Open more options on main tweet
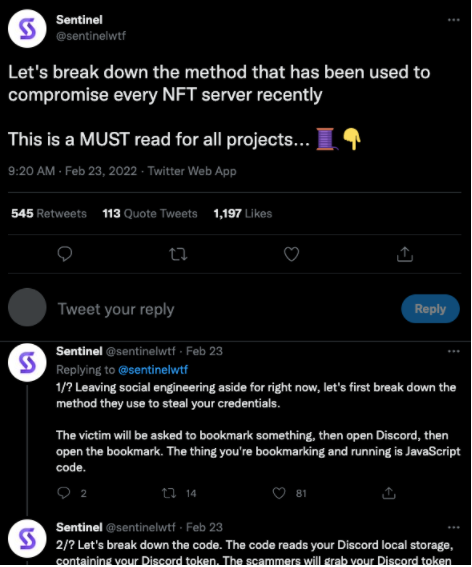Viewport: 472px width, 567px height. click(x=454, y=20)
